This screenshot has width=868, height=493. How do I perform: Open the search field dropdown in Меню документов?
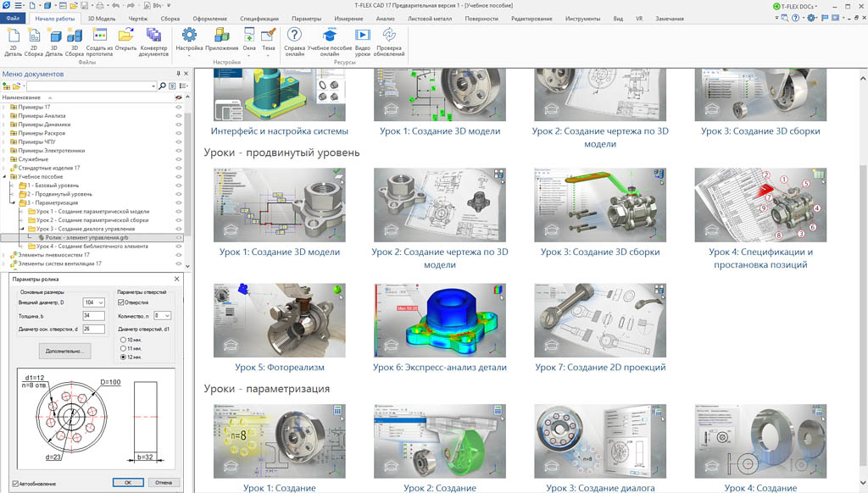tap(153, 86)
